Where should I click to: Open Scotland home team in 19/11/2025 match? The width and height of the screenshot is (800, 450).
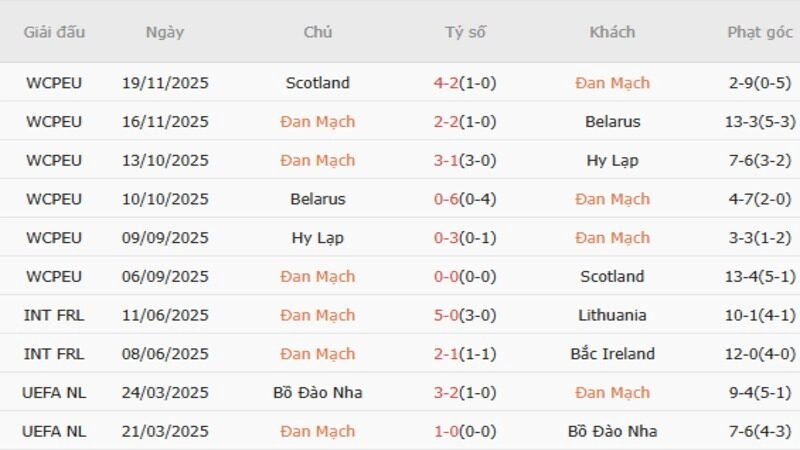[x=317, y=83]
